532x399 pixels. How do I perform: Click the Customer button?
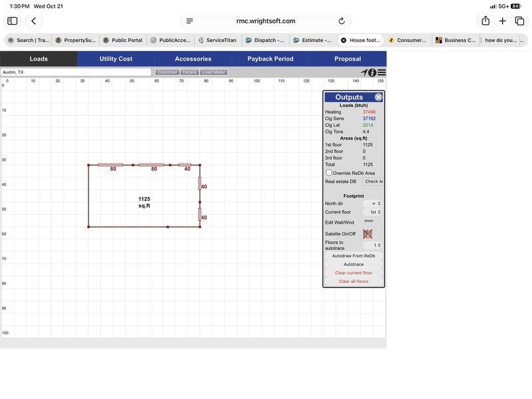coord(168,72)
